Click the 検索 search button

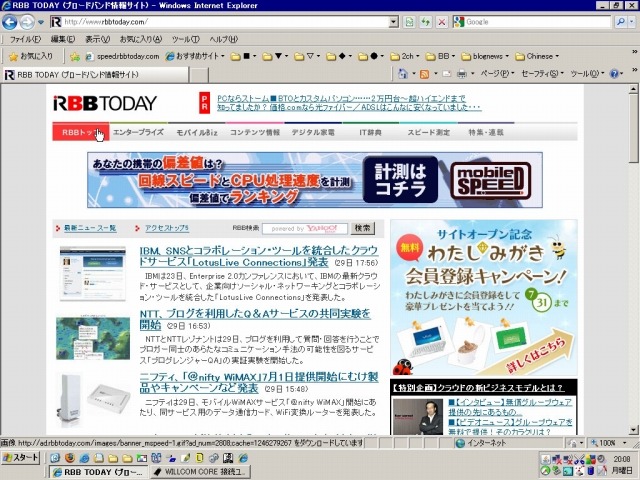(362, 228)
